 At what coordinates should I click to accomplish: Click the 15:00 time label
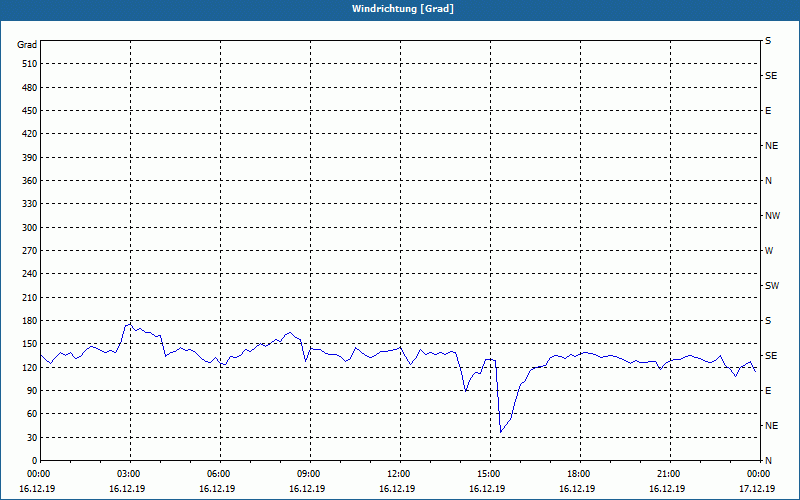coord(490,474)
